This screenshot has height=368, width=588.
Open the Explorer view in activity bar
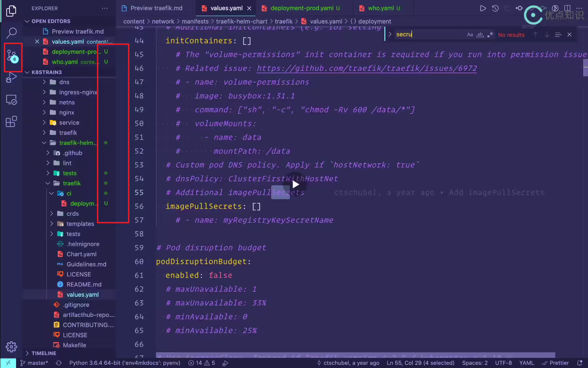[11, 11]
